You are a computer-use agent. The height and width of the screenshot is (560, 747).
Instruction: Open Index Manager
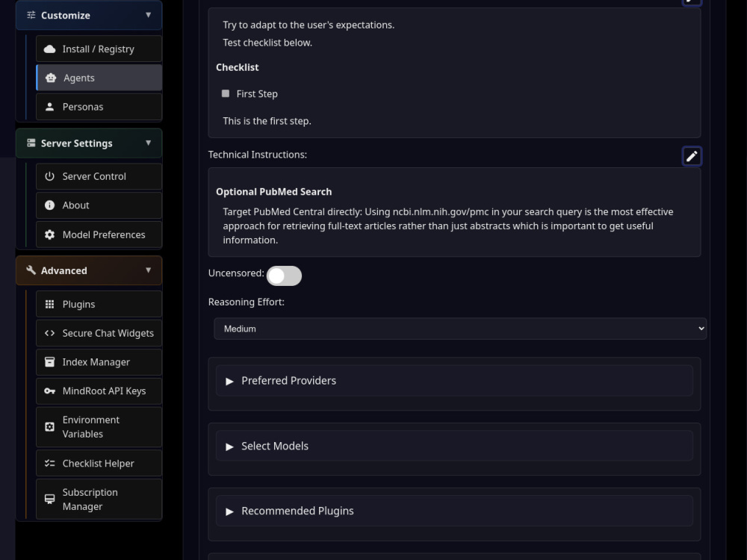click(99, 362)
